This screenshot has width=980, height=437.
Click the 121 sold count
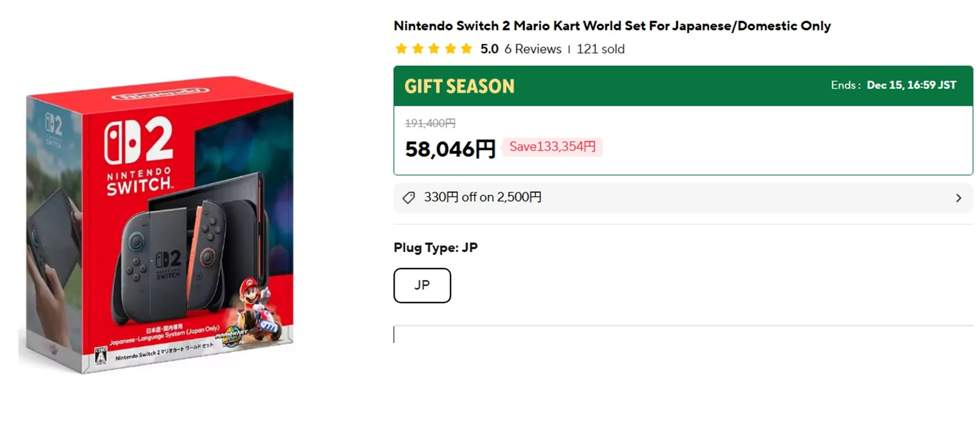point(601,49)
